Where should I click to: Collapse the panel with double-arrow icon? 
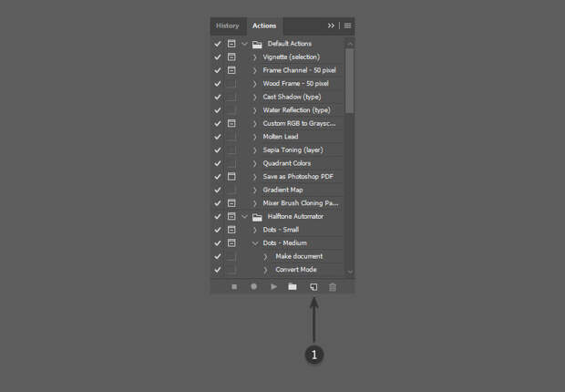click(x=332, y=26)
